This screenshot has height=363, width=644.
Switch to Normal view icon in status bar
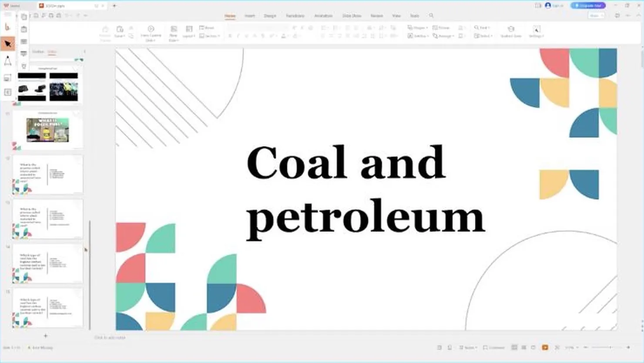pos(514,348)
